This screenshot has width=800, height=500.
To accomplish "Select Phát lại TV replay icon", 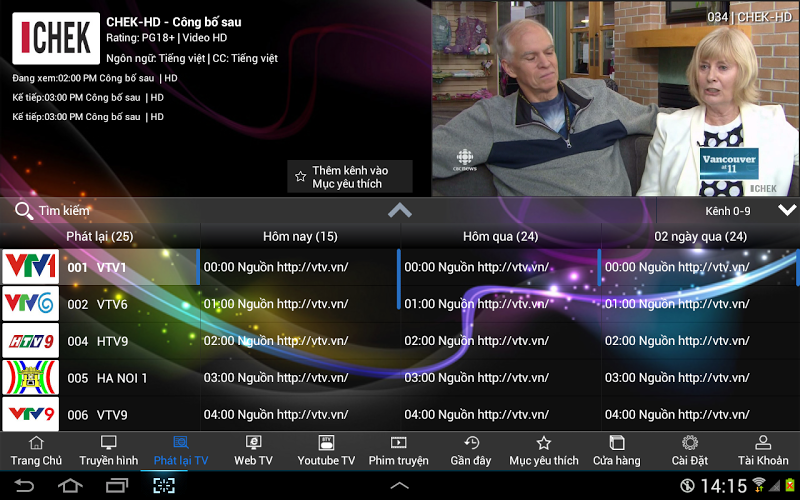I will click(181, 442).
